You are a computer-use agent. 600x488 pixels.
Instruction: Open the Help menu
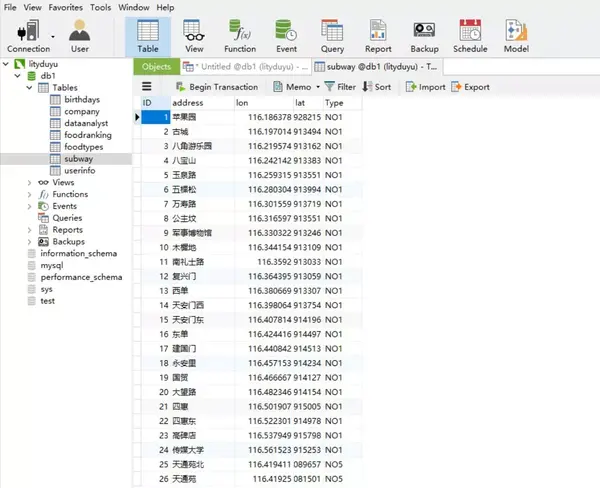tap(165, 7)
